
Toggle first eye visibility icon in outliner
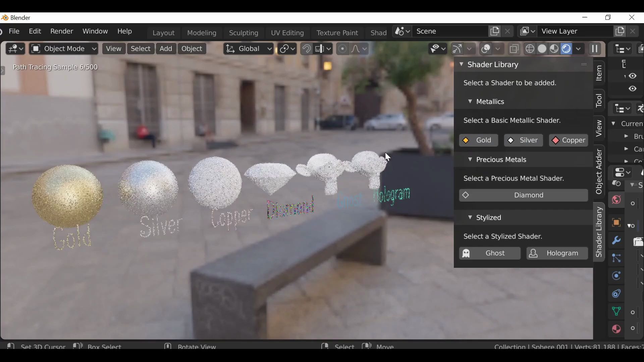click(x=633, y=76)
